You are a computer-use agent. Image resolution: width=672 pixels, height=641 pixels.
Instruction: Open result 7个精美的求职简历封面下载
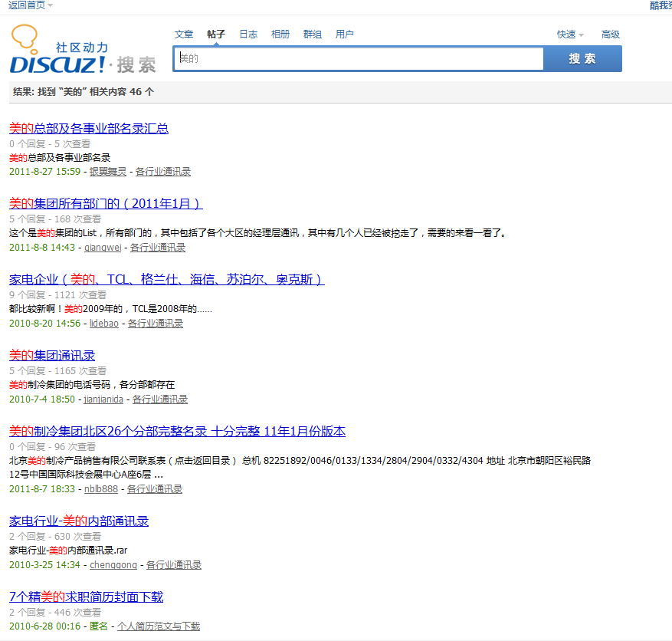click(86, 597)
